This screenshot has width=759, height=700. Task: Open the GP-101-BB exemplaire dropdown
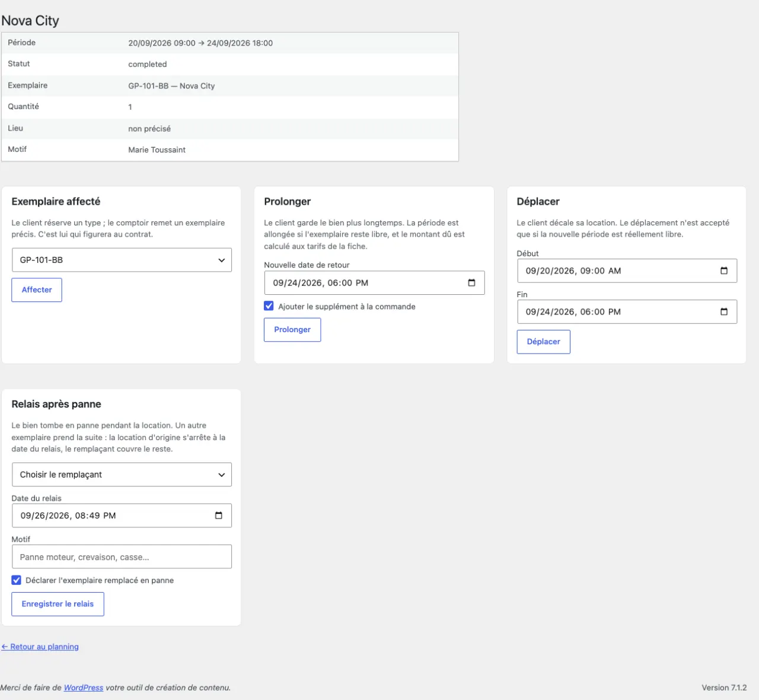click(122, 260)
